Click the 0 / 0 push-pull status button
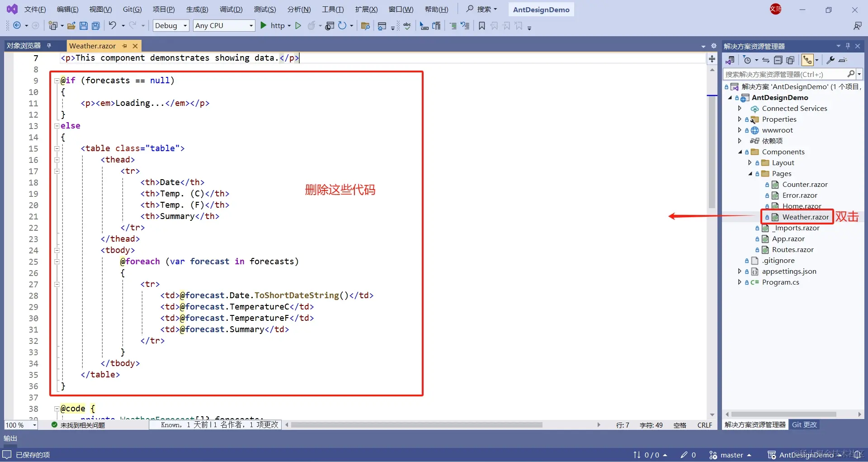The height and width of the screenshot is (462, 868). (x=650, y=455)
